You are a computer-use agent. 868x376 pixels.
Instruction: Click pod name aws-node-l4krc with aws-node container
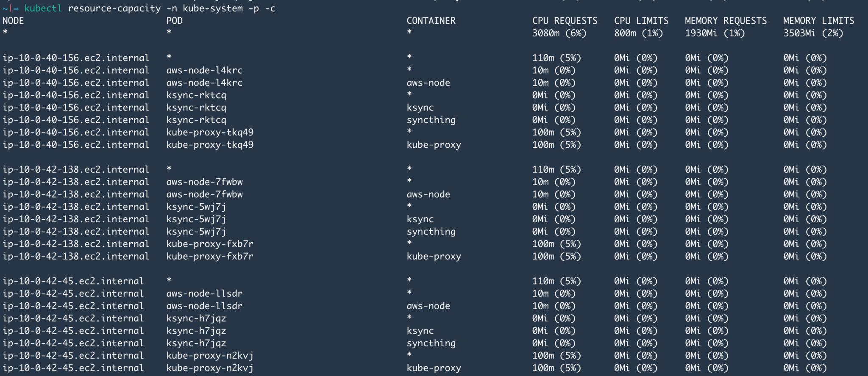click(204, 83)
